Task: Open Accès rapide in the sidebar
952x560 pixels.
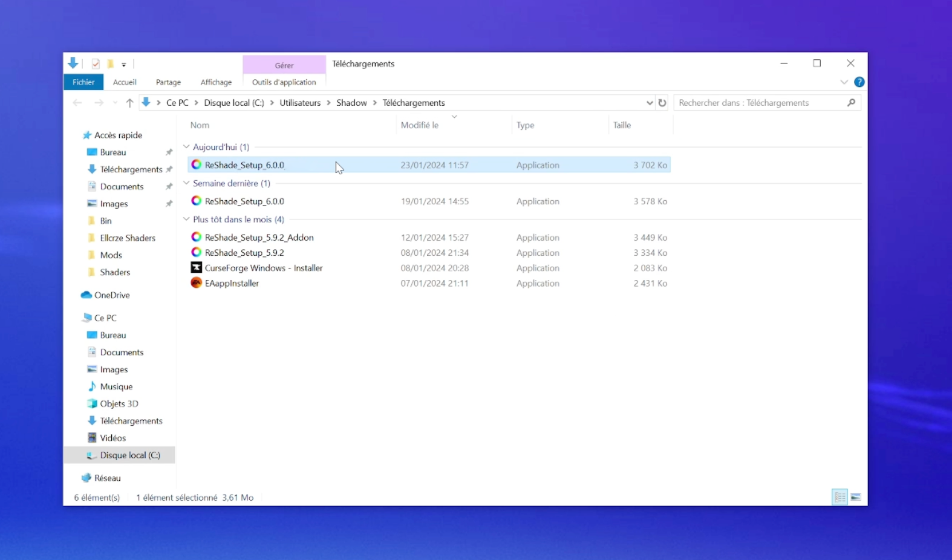Action: [x=118, y=135]
